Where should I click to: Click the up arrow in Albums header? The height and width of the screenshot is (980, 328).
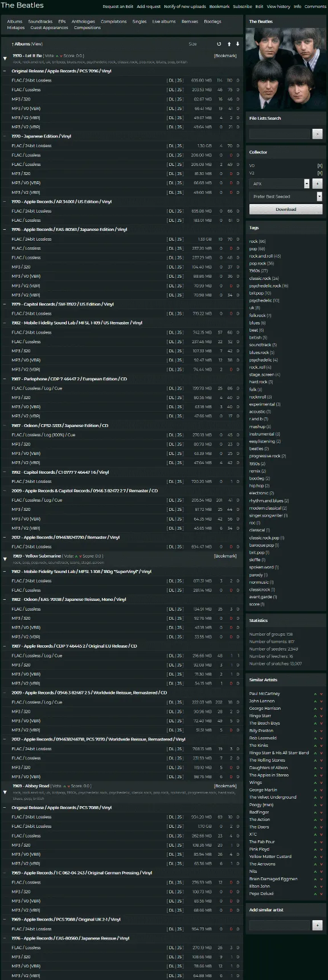point(229,44)
